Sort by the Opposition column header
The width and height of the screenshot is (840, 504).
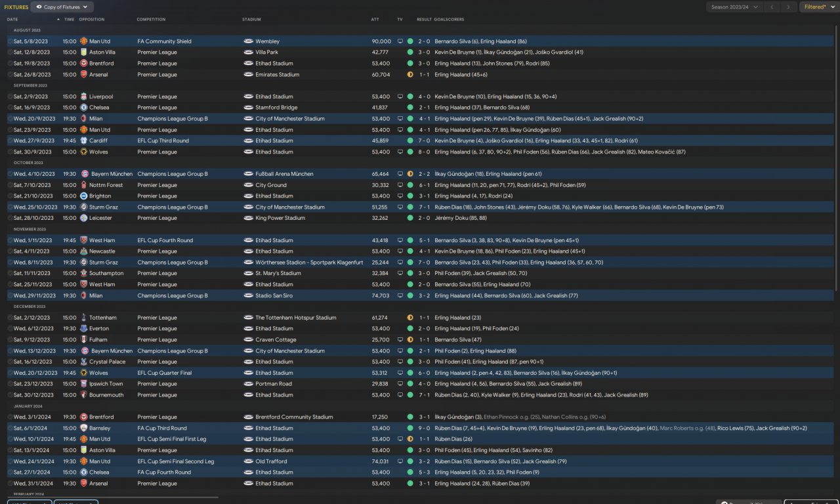point(91,20)
